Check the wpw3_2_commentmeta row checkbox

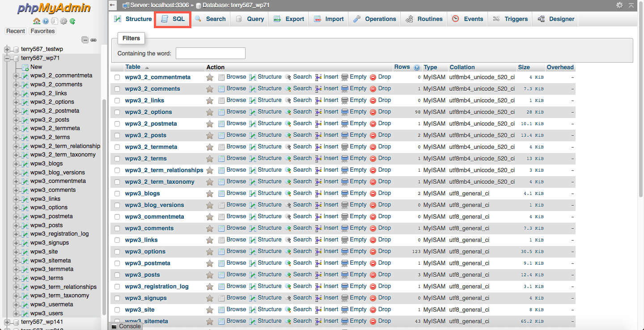tap(117, 77)
